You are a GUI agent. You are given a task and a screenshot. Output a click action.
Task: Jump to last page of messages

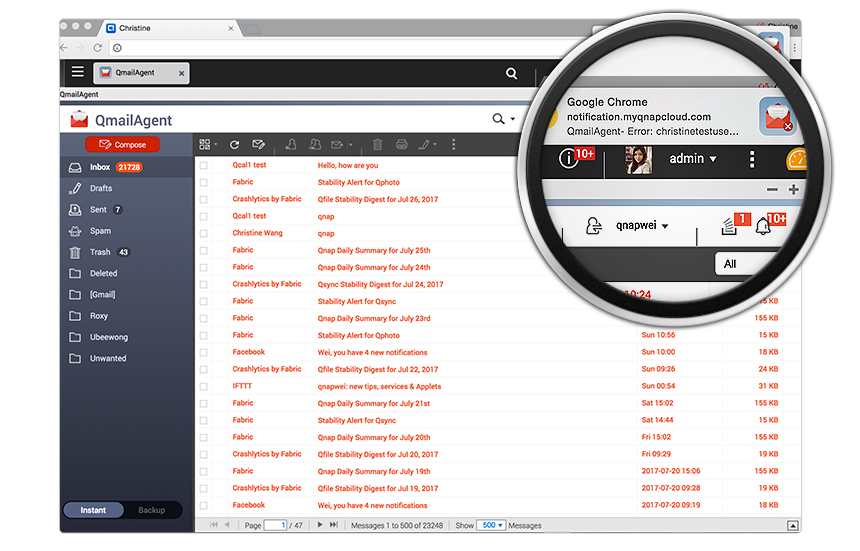click(x=333, y=525)
